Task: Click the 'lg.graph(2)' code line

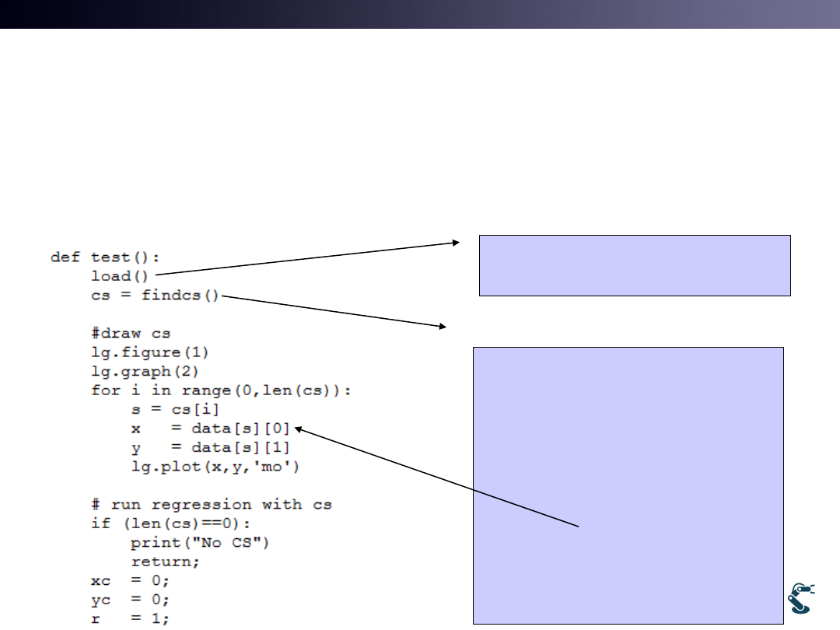Action: coord(145,371)
